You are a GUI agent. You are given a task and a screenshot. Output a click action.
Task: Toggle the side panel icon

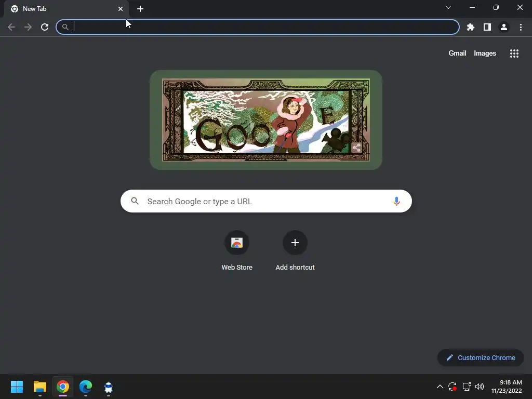[x=487, y=27]
